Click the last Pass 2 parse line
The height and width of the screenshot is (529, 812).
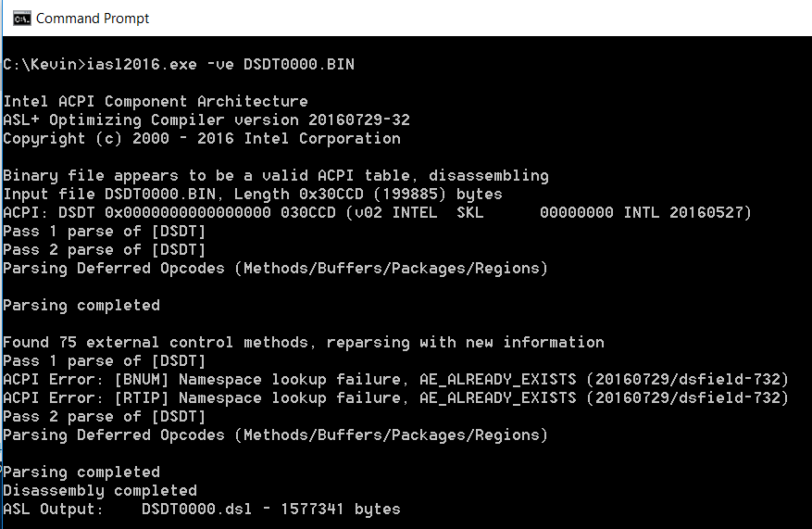coord(105,417)
